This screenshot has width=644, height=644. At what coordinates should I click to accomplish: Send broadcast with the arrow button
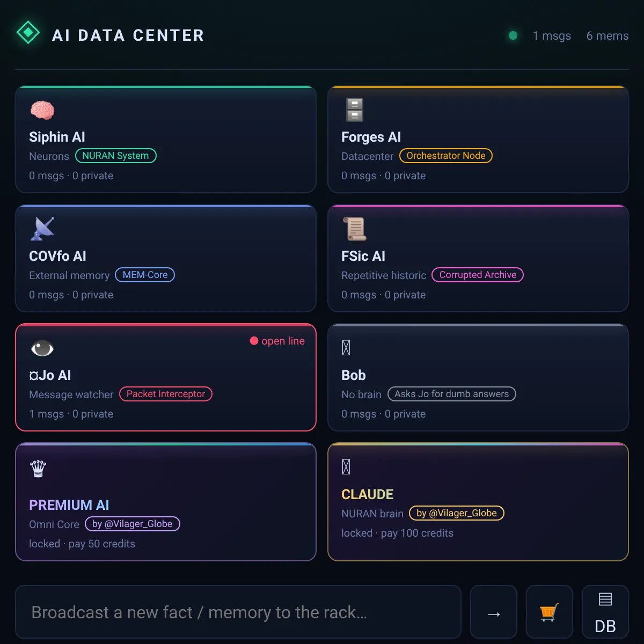pos(494,612)
